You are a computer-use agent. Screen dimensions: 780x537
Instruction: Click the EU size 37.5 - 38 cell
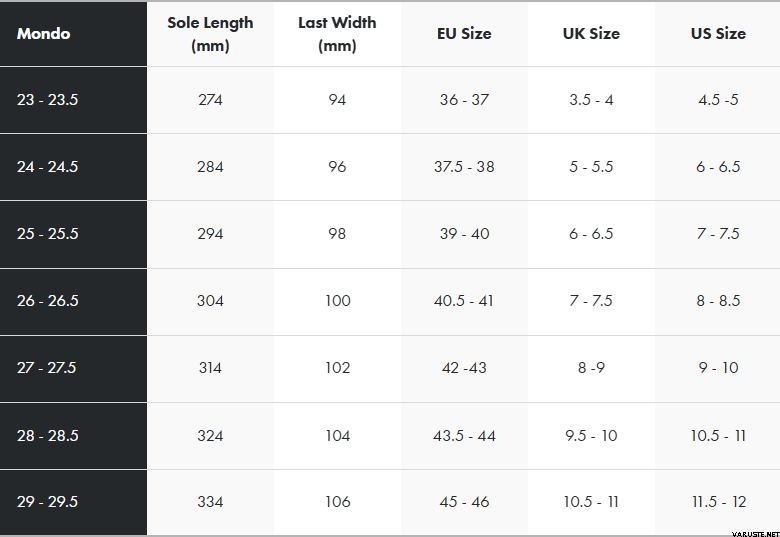point(464,167)
